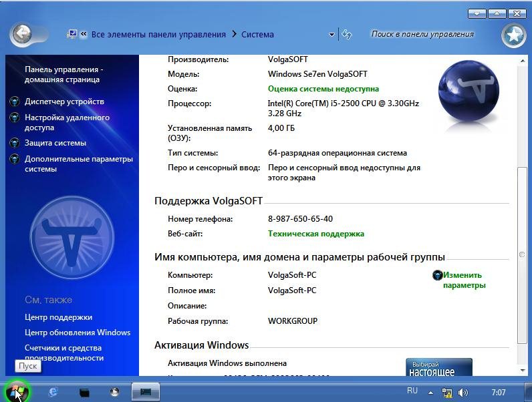Open Техническая поддержка website link

click(x=315, y=234)
